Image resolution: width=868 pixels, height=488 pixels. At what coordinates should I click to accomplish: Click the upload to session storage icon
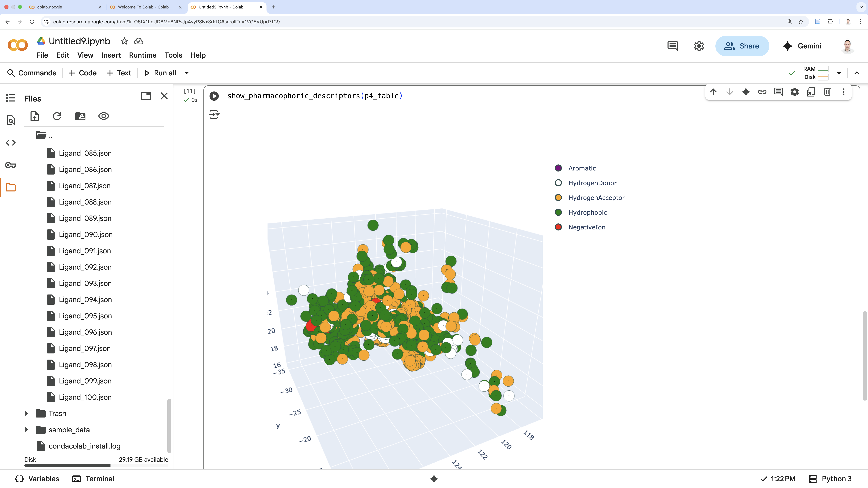tap(35, 116)
